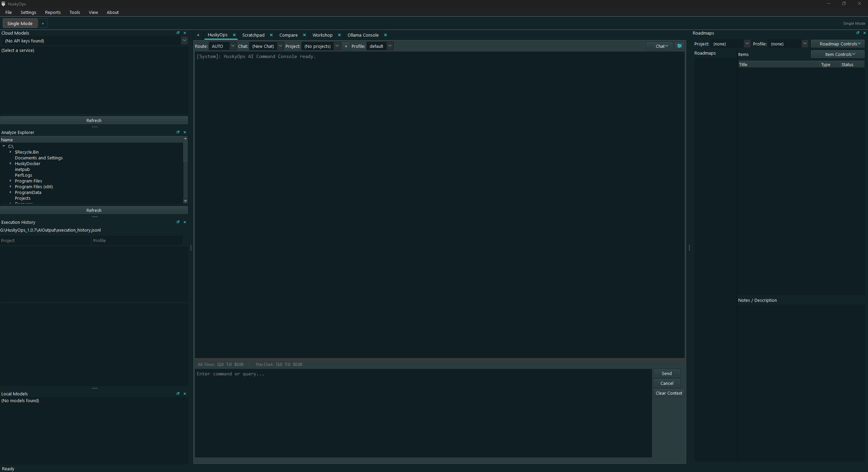Open the Roadmaps Project (none) dropdown
Screen dimensions: 868x472
click(x=747, y=44)
